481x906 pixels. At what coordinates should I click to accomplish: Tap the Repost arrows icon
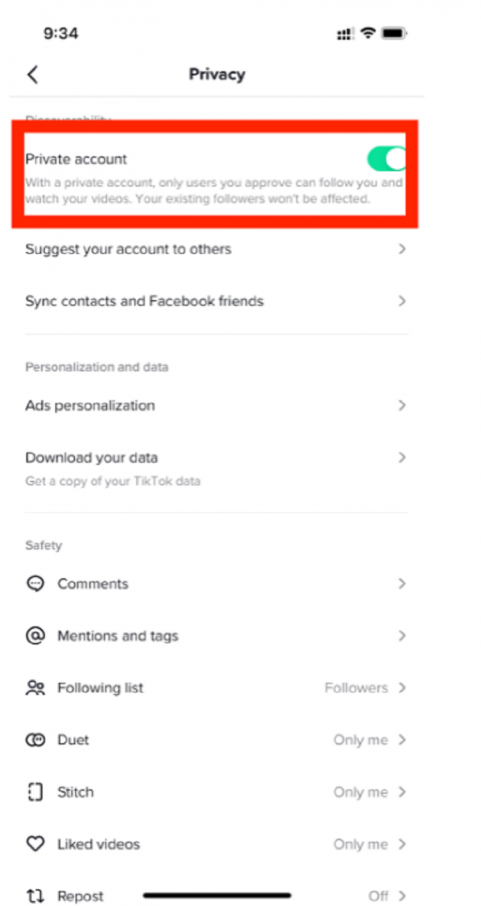pyautogui.click(x=36, y=896)
